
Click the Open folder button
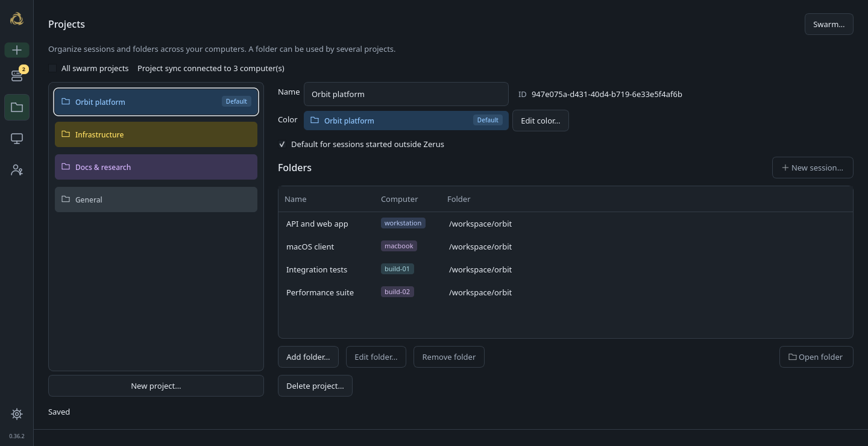tap(816, 357)
